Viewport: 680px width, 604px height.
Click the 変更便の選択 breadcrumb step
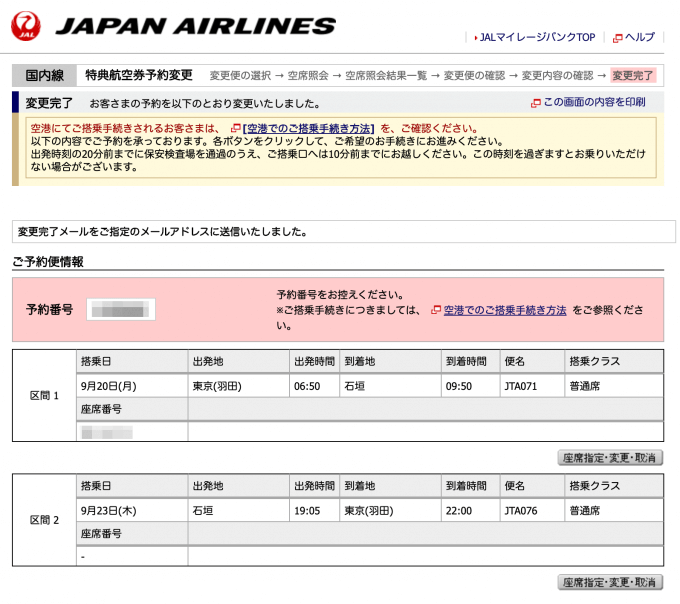pyautogui.click(x=240, y=76)
